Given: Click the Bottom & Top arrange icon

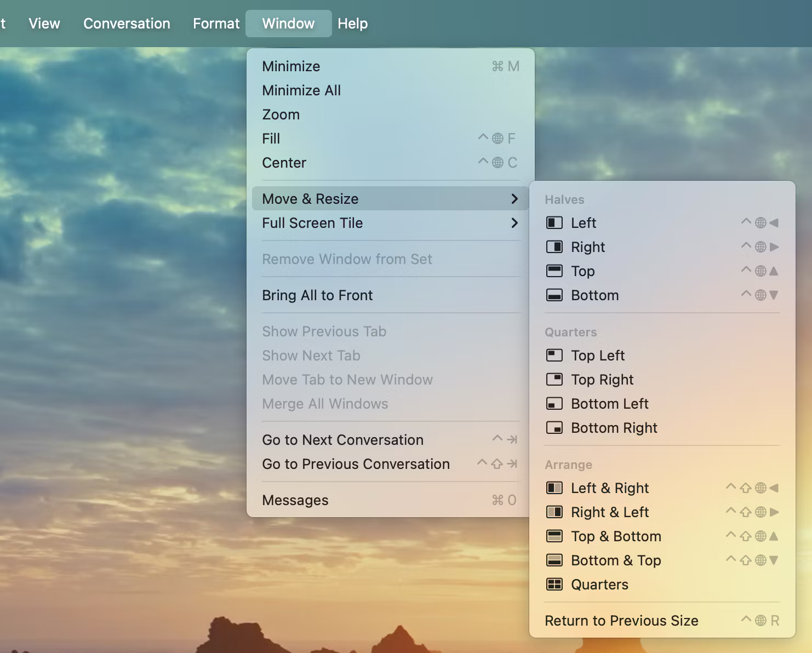Looking at the screenshot, I should pos(554,560).
